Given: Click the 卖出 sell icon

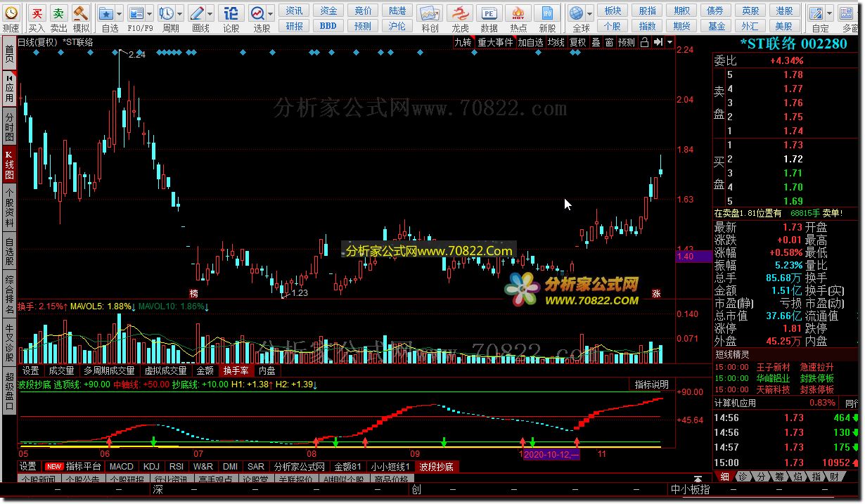Looking at the screenshot, I should click(59, 13).
